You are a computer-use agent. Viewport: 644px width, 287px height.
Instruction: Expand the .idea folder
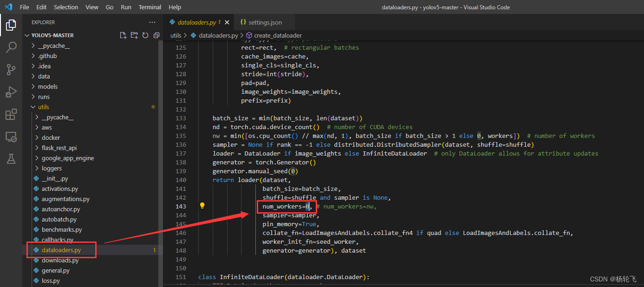coord(45,66)
